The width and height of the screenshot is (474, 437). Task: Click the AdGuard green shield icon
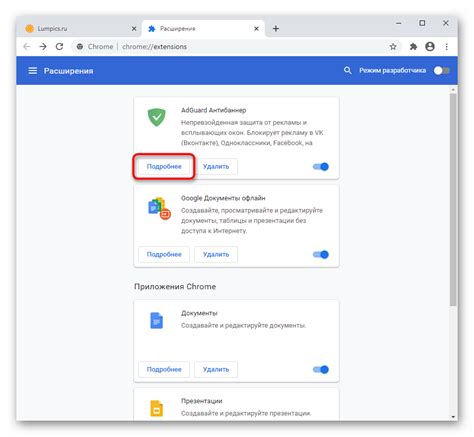[x=156, y=117]
